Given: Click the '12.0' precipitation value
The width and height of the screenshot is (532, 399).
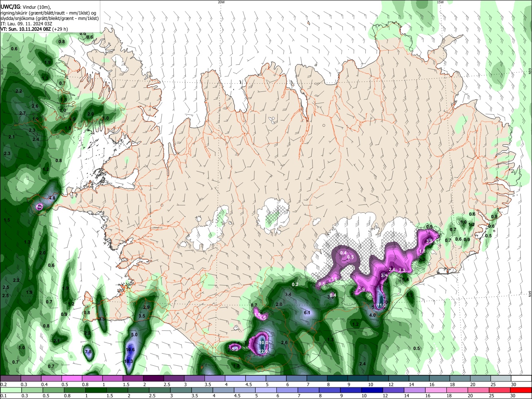Looking at the screenshot, I should coord(264,352).
